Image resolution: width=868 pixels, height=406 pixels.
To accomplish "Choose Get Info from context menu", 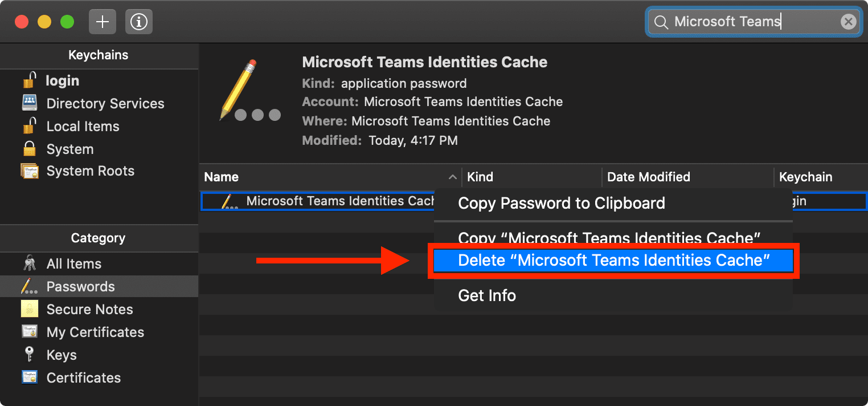I will 487,295.
